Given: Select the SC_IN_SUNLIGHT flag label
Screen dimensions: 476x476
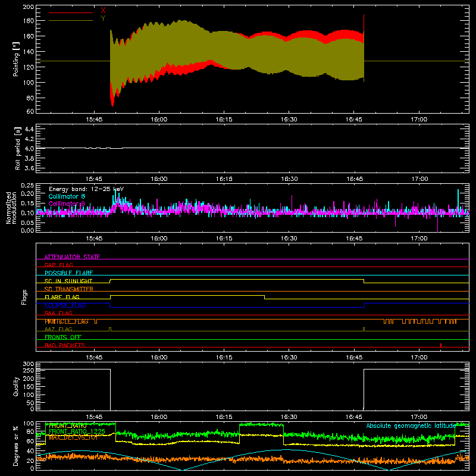Looking at the screenshot, I should pos(68,281).
